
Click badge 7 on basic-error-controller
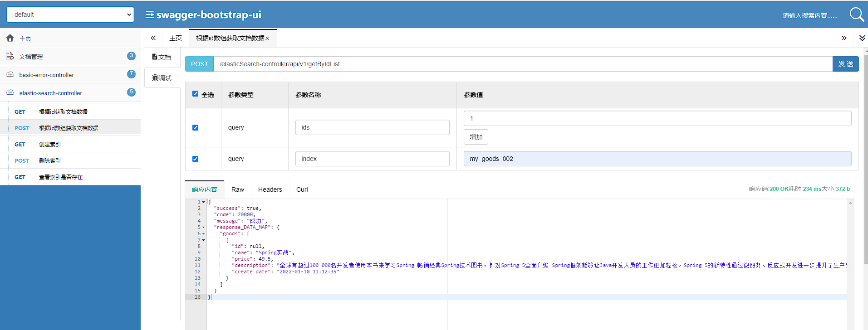point(131,74)
